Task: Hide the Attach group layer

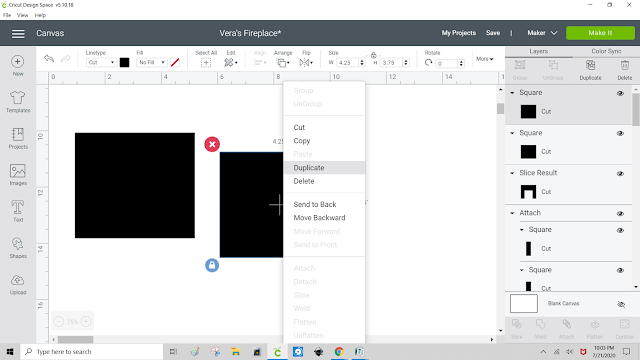Action: (x=620, y=213)
